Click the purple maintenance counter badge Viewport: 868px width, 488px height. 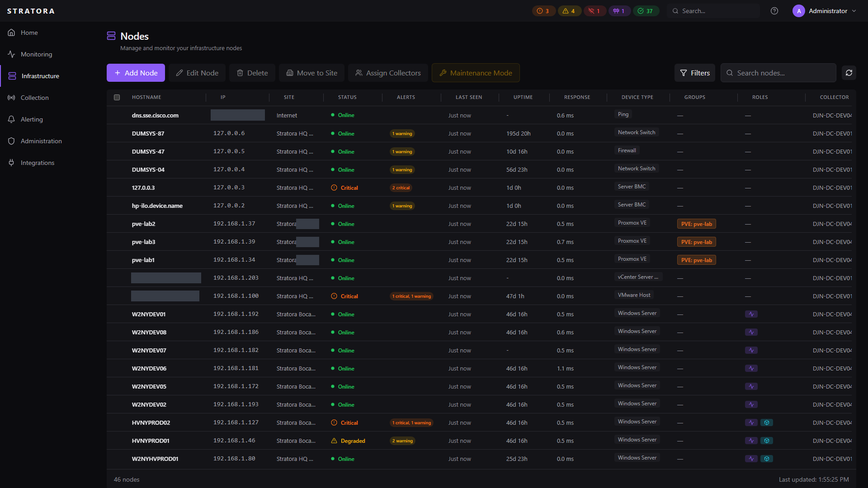[x=619, y=11]
